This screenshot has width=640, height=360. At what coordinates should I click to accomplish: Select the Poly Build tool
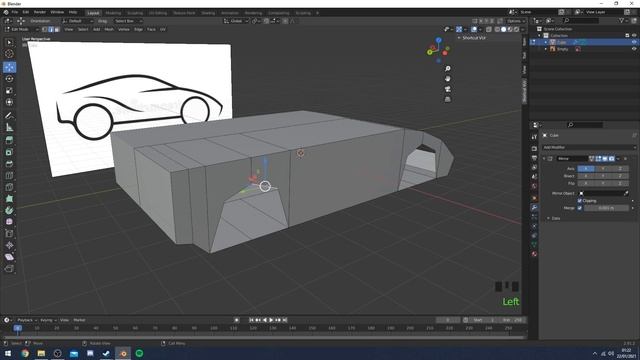(9, 199)
